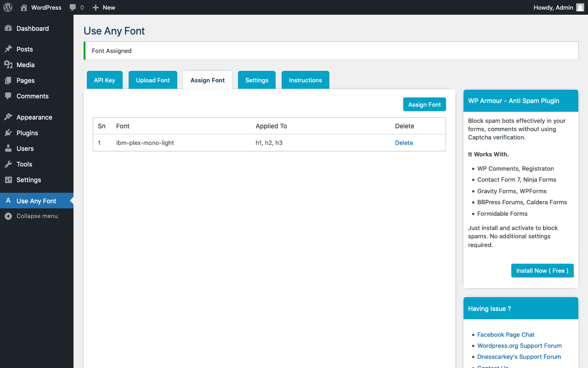Click the ibm-plex-mono-light font name cell
588x368 pixels.
[x=145, y=143]
